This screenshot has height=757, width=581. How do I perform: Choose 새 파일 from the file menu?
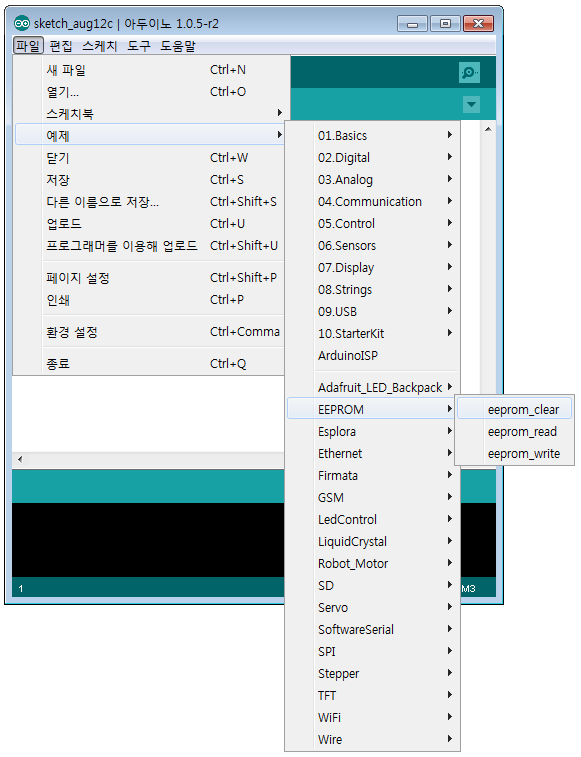coord(149,70)
